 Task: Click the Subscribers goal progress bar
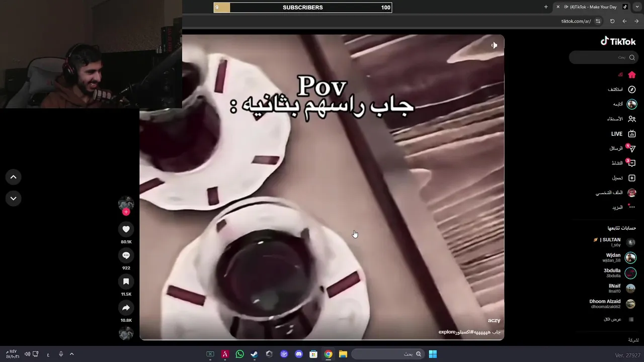point(303,7)
